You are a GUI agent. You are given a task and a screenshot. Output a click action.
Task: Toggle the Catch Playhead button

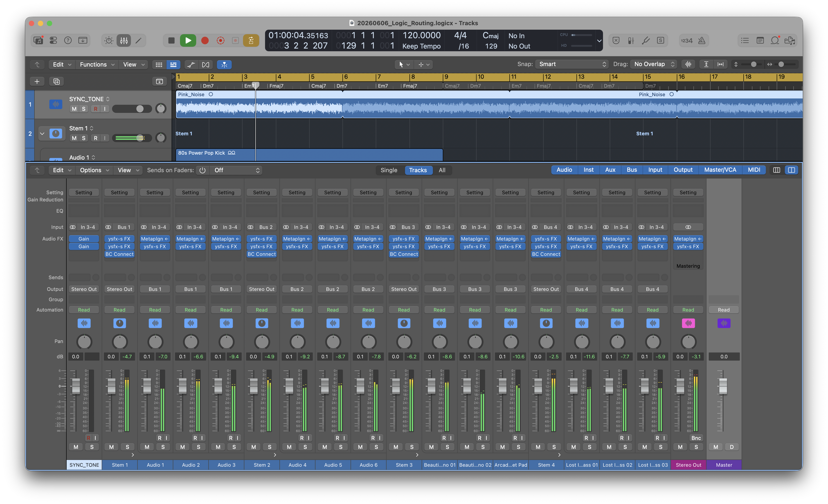(x=224, y=65)
